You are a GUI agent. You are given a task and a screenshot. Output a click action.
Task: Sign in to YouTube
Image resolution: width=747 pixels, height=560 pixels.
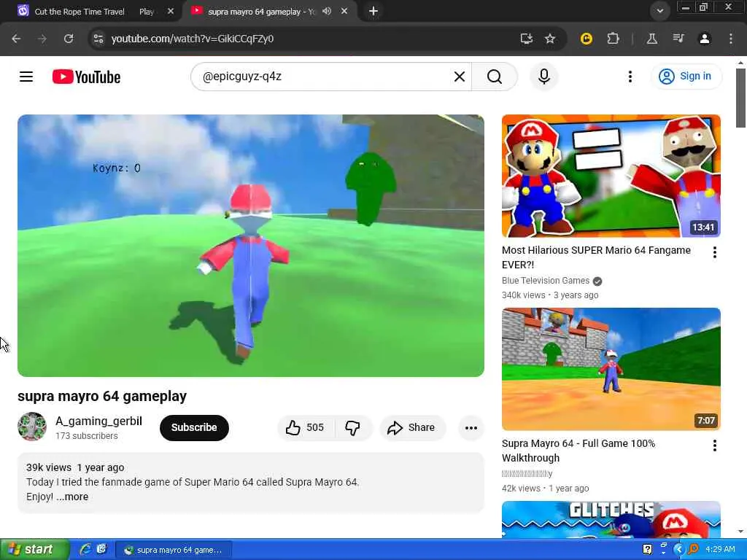click(686, 76)
